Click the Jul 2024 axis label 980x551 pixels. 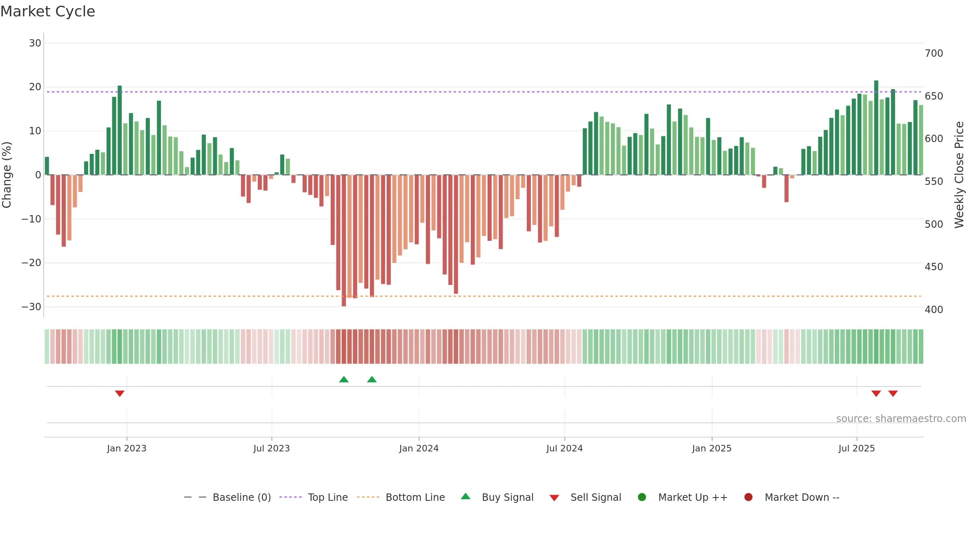click(565, 448)
